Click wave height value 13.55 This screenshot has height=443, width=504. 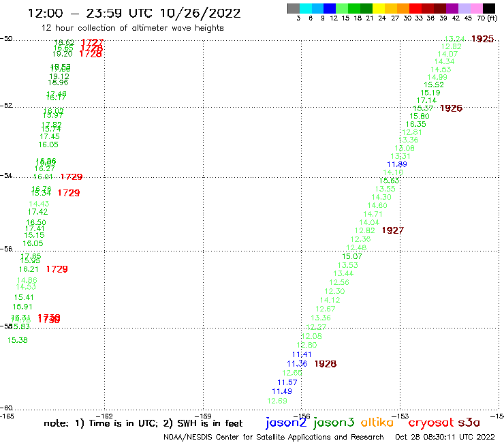[x=385, y=189]
